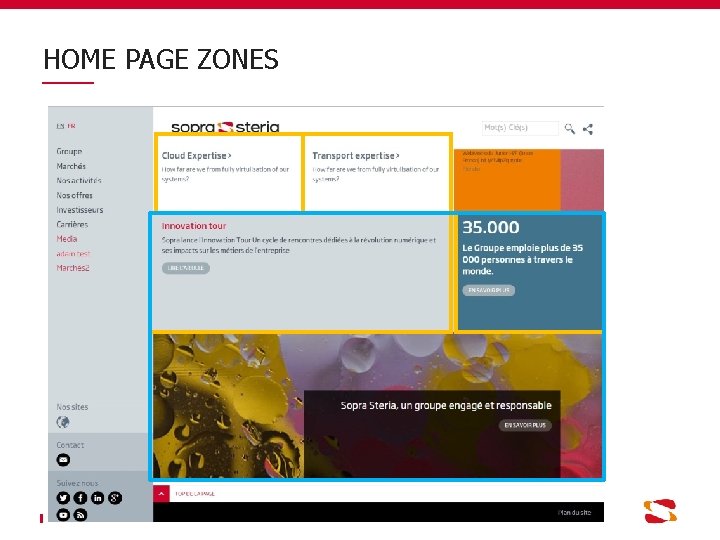Open the Twitter social icon
Image resolution: width=720 pixels, height=540 pixels.
click(x=63, y=498)
